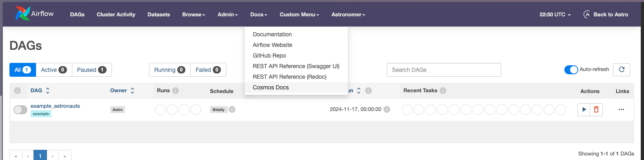Screen dimensions: 644x160
Task: Open the Admin dropdown menu
Action: 227,14
